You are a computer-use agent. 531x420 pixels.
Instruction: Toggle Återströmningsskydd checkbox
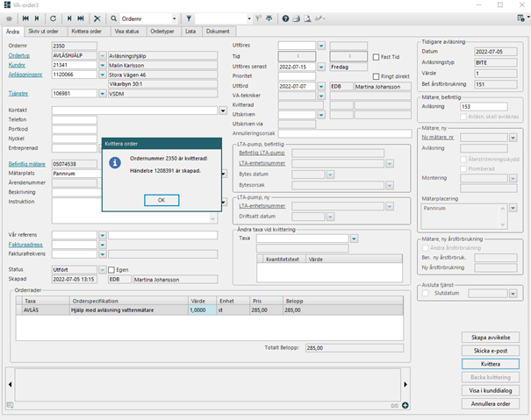[x=463, y=159]
